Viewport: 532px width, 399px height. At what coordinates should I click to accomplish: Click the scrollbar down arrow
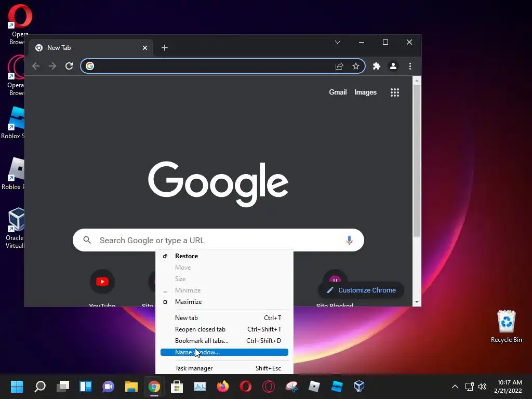pyautogui.click(x=417, y=302)
